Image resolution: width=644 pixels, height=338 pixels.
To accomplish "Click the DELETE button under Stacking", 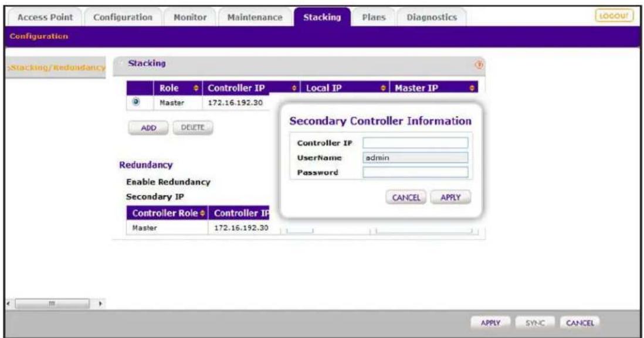I will [192, 127].
